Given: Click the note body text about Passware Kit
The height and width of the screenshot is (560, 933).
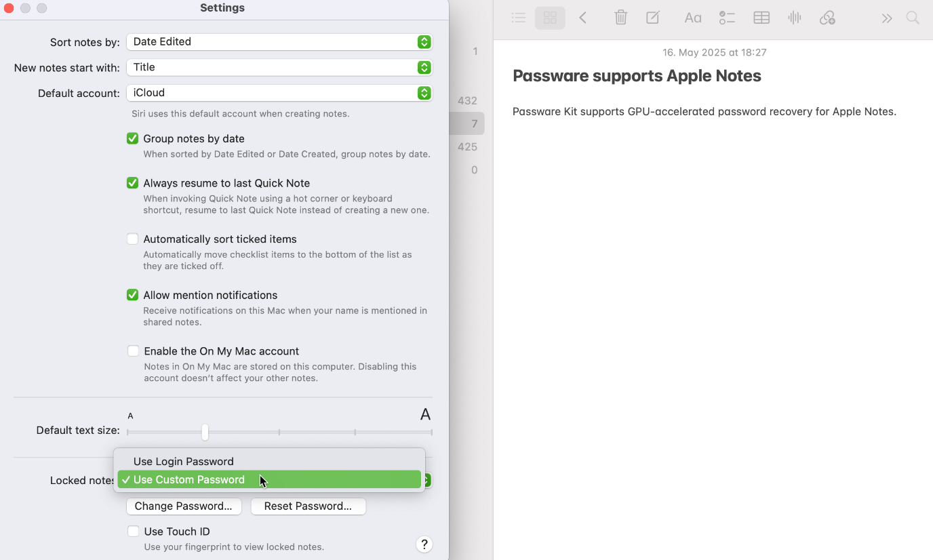Looking at the screenshot, I should click(704, 112).
